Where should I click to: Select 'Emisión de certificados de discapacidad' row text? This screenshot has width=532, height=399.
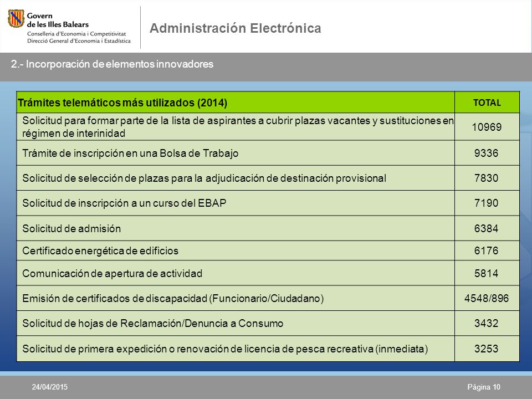173,298
